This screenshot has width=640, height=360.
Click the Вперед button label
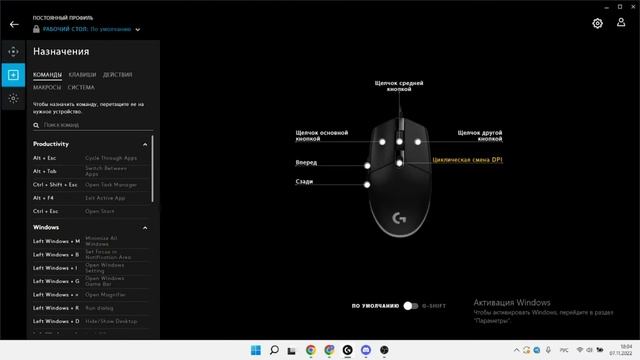(306, 162)
